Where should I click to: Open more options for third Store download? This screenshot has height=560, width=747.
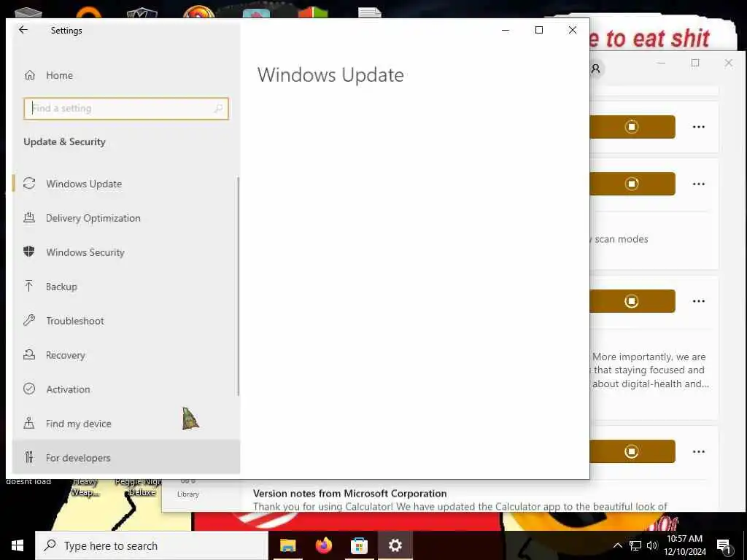pyautogui.click(x=699, y=301)
